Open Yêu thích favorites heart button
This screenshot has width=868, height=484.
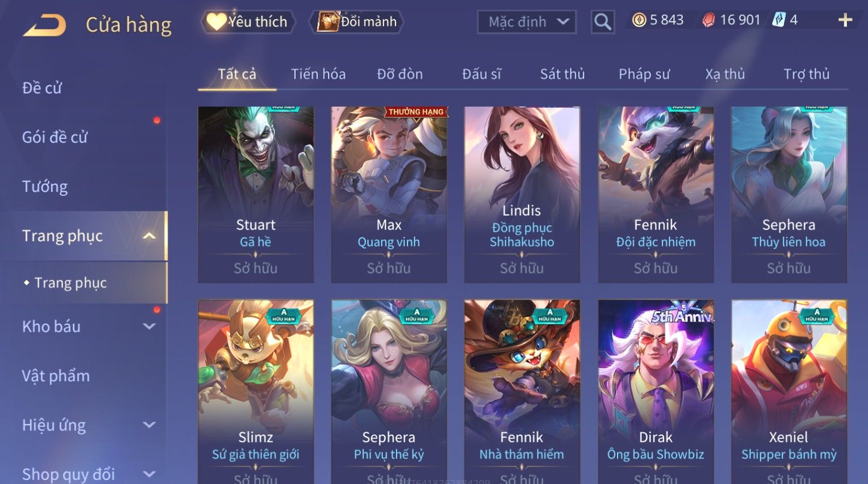(248, 22)
